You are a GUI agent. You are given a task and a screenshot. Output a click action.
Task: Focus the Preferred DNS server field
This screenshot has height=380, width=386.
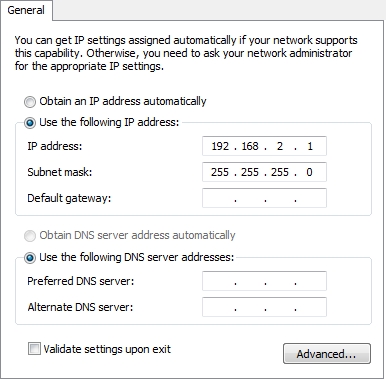click(x=264, y=281)
